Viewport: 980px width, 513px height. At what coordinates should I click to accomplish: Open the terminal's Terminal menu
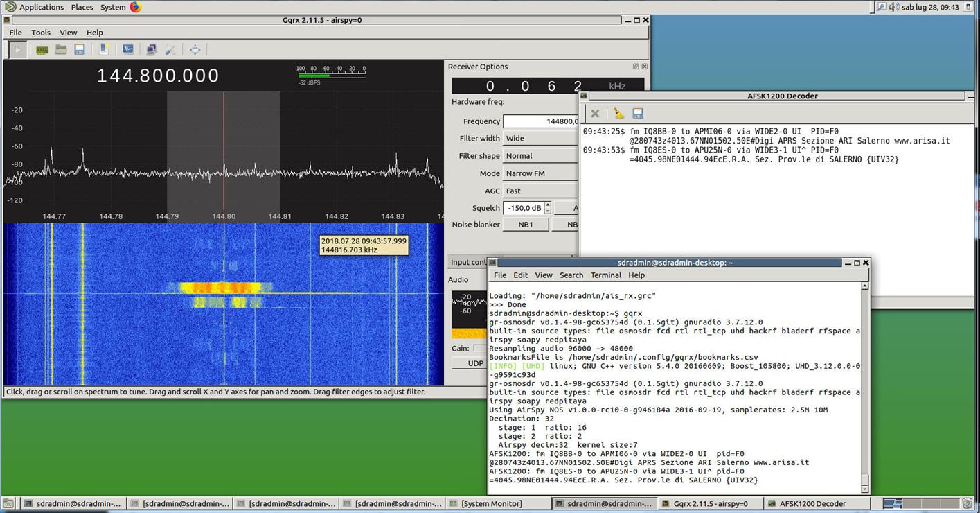[606, 275]
